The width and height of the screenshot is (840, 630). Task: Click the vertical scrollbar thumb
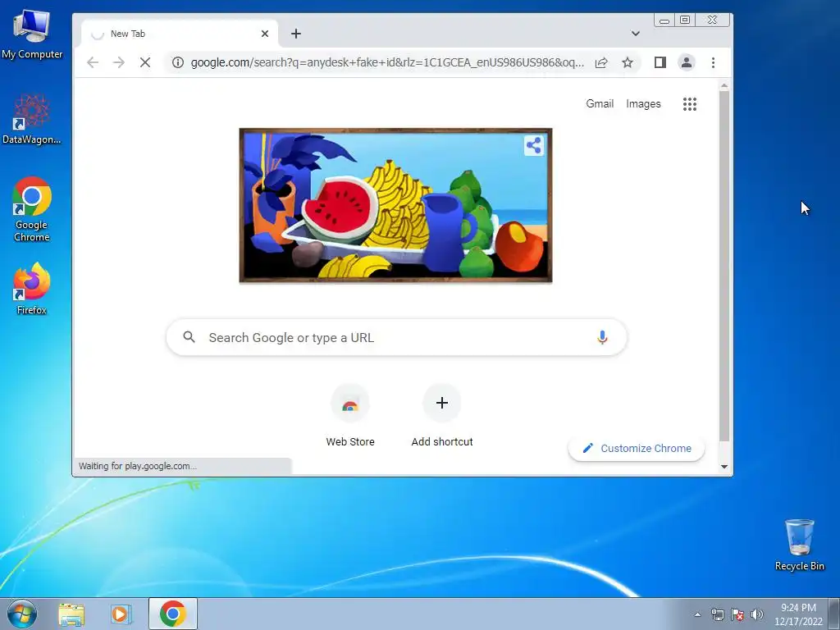tap(724, 267)
